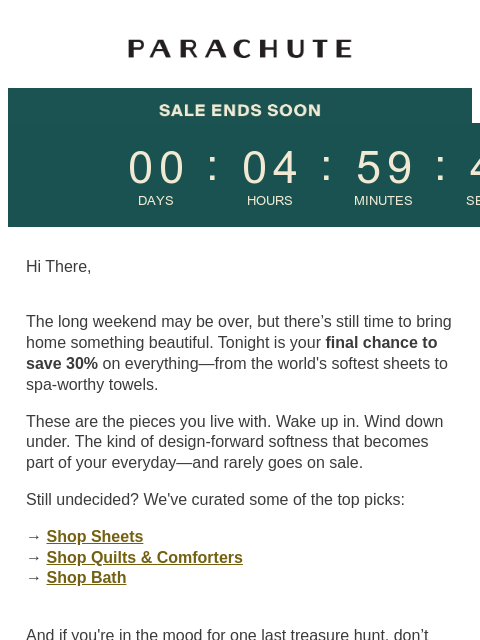
Task: Click the colon between hours and minutes
Action: [x=327, y=167]
